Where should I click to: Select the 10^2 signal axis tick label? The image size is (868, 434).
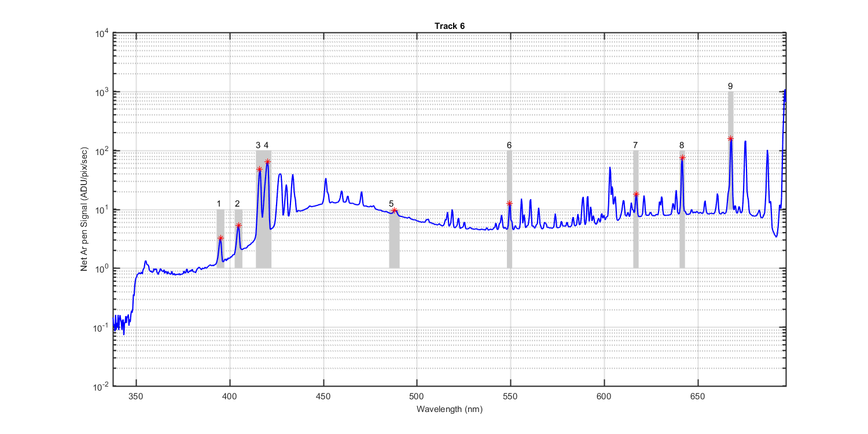103,150
